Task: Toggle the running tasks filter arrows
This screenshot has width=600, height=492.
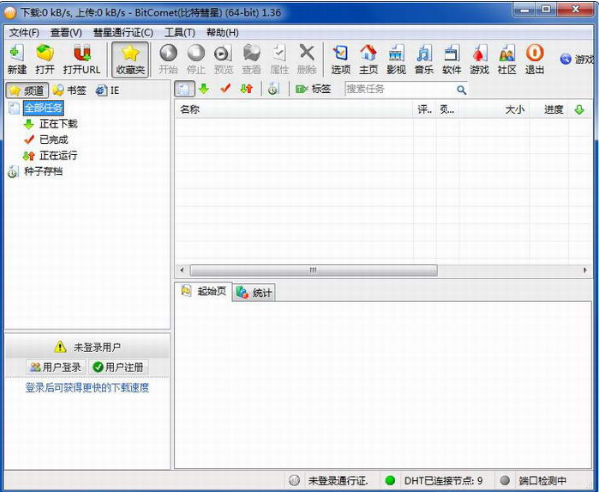Action: [x=247, y=89]
